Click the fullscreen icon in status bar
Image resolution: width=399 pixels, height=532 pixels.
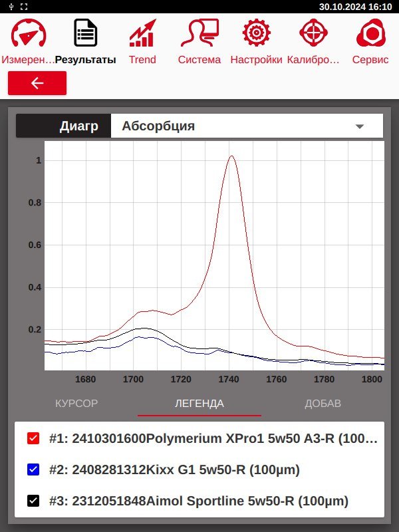(x=24, y=7)
